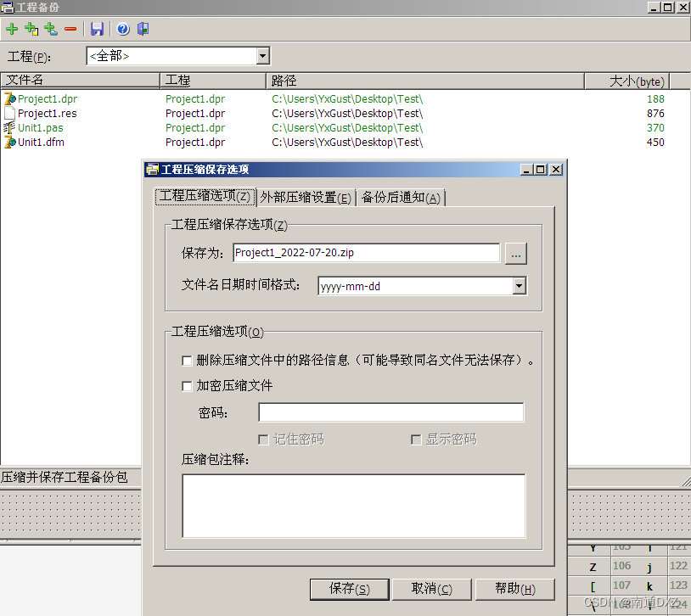This screenshot has width=691, height=616.
Task: Toggle the 记住密码 checkbox
Action: 263,440
